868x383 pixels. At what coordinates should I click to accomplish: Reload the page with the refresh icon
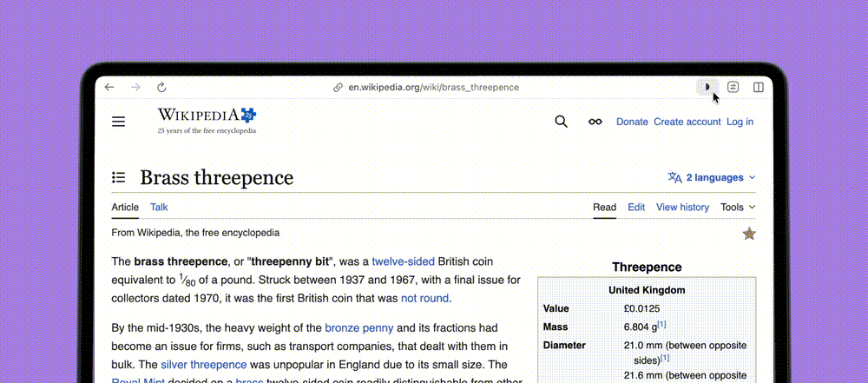click(x=161, y=87)
